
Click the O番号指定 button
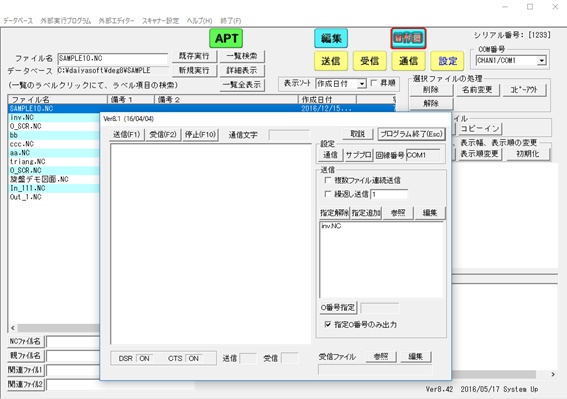coord(338,307)
